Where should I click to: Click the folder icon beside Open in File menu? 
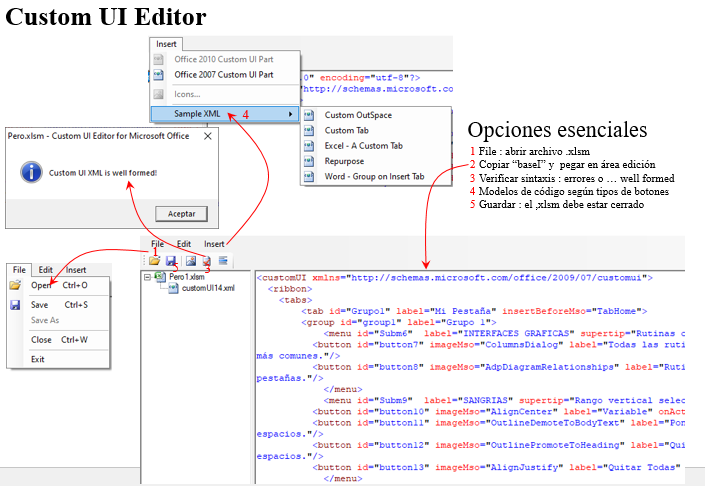coord(15,285)
